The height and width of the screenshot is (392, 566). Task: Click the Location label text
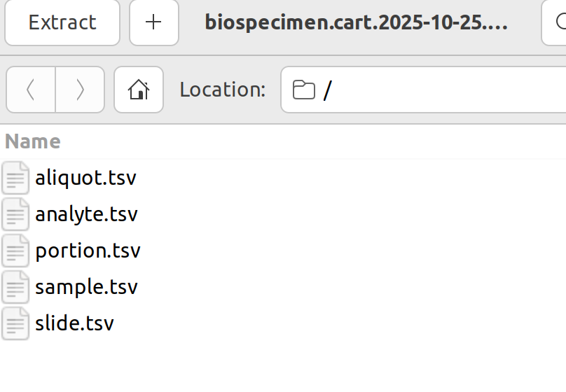(x=223, y=90)
